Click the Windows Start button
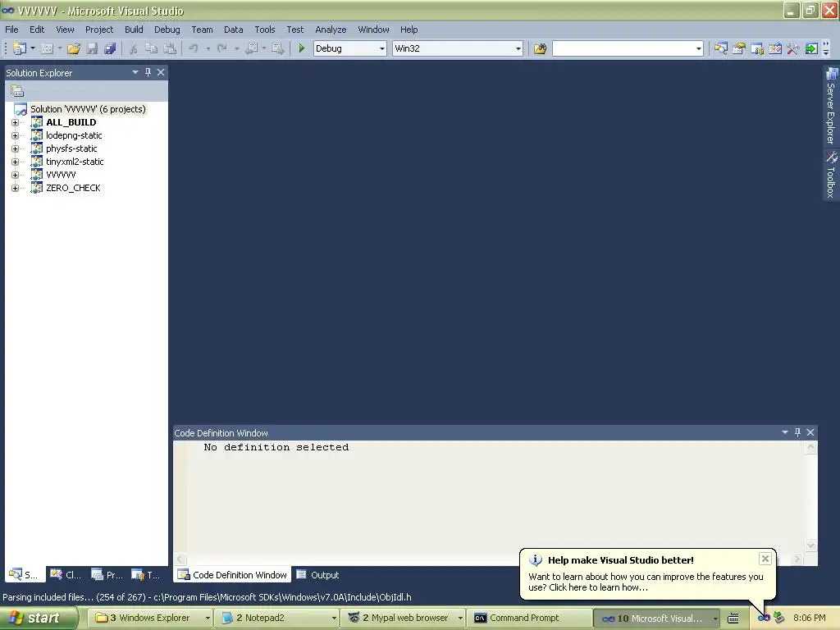The image size is (840, 630). [x=39, y=619]
